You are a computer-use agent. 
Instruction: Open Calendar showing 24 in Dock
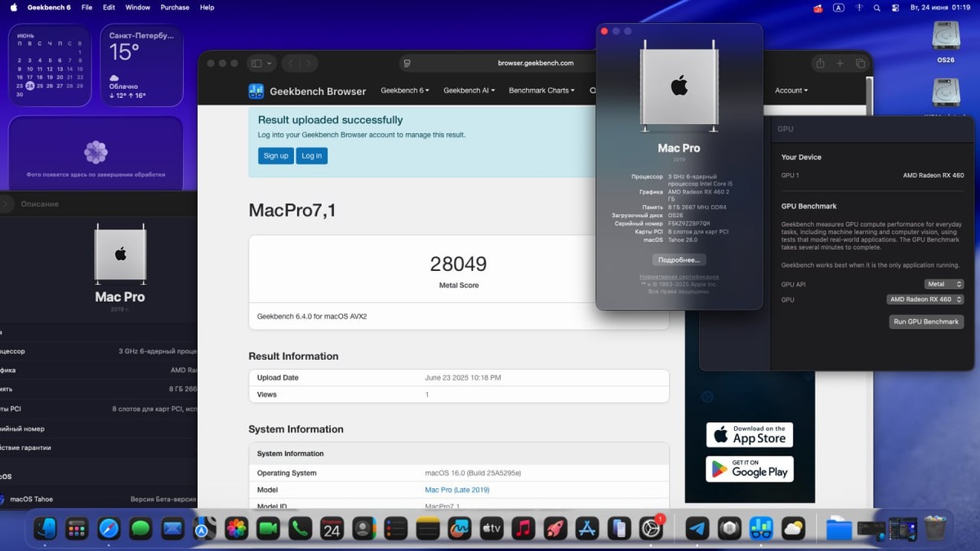tap(332, 529)
